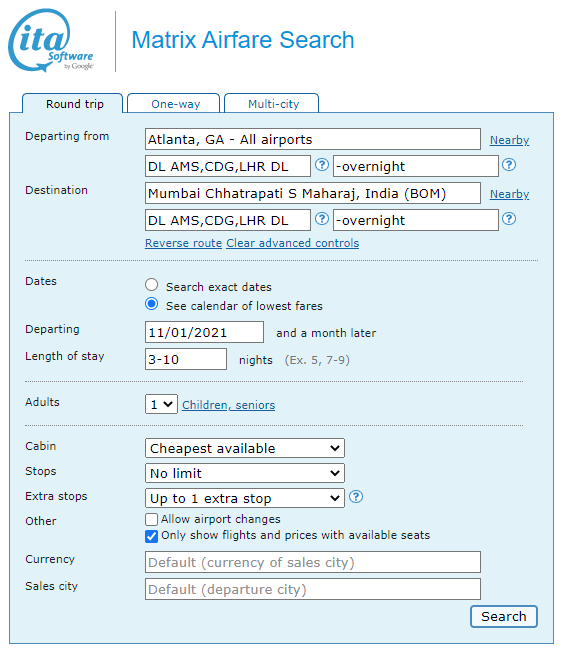The height and width of the screenshot is (661, 566).
Task: Open help icon next to Extra stops
Action: click(x=356, y=497)
